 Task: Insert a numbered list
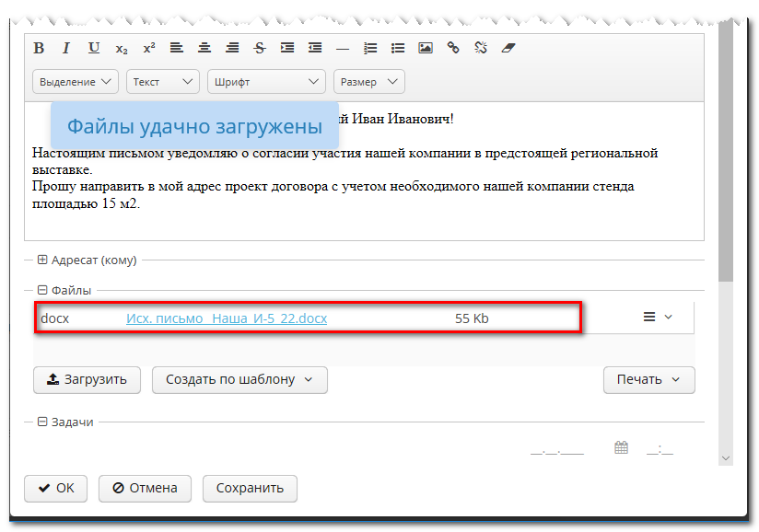tap(370, 48)
